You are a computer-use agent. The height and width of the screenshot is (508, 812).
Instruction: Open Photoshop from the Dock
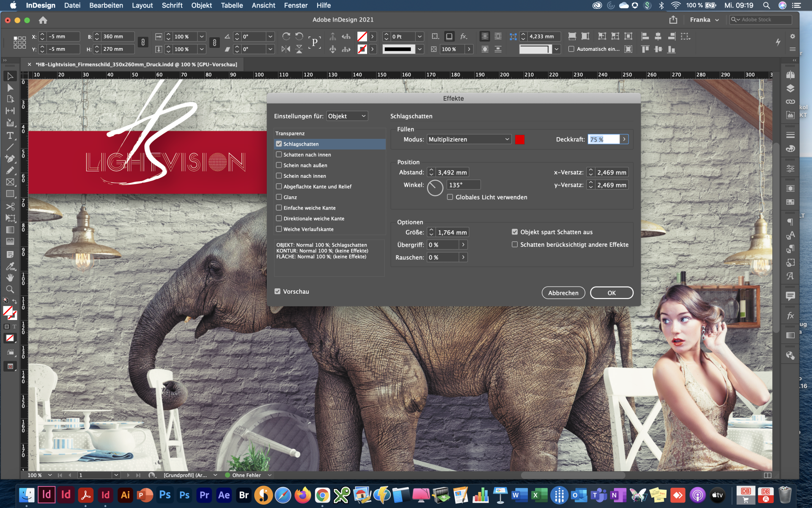click(x=165, y=495)
